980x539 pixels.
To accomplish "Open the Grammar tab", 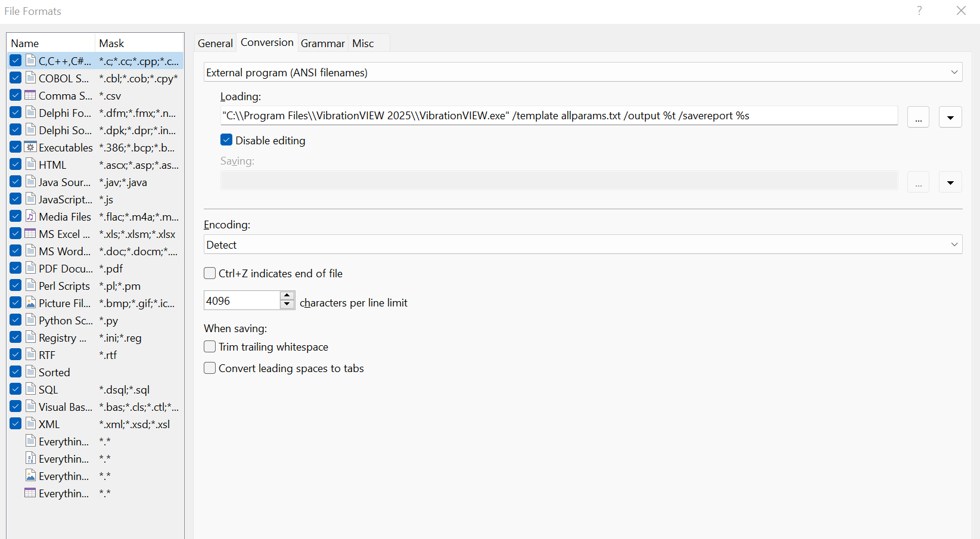I will coord(322,43).
